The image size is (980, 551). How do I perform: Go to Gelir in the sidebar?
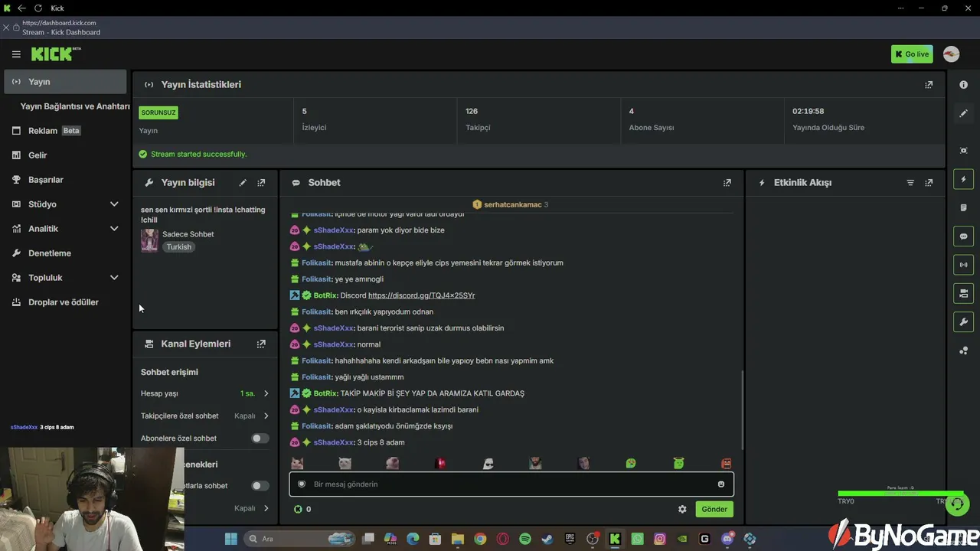65,155
